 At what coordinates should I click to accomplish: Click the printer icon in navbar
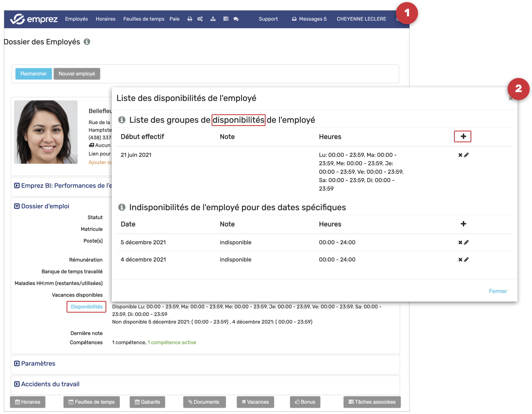[x=190, y=19]
